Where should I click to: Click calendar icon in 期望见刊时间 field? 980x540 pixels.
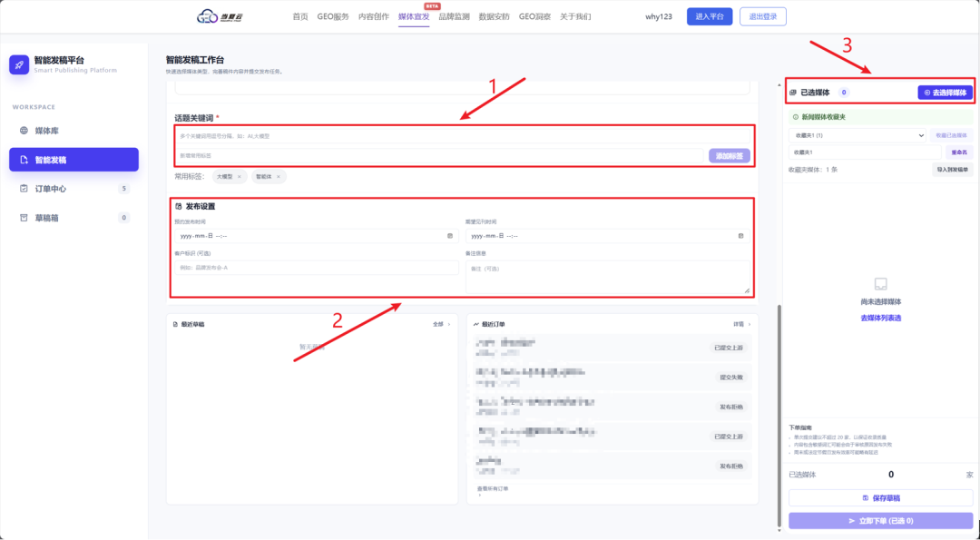pos(740,236)
